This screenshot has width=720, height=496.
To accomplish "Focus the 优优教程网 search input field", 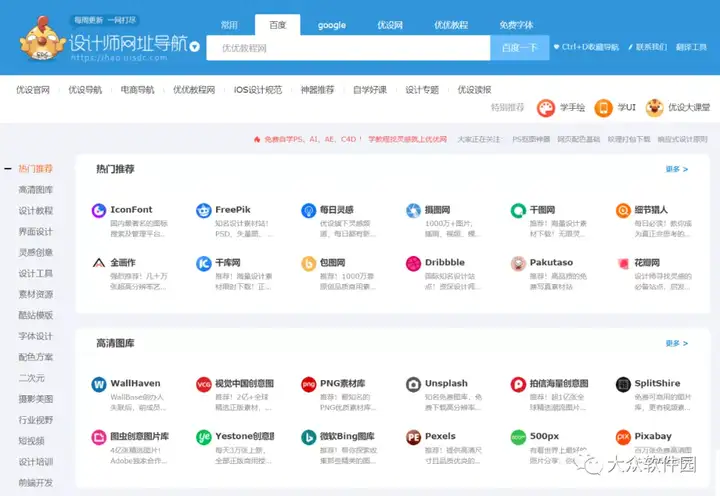I will 349,48.
